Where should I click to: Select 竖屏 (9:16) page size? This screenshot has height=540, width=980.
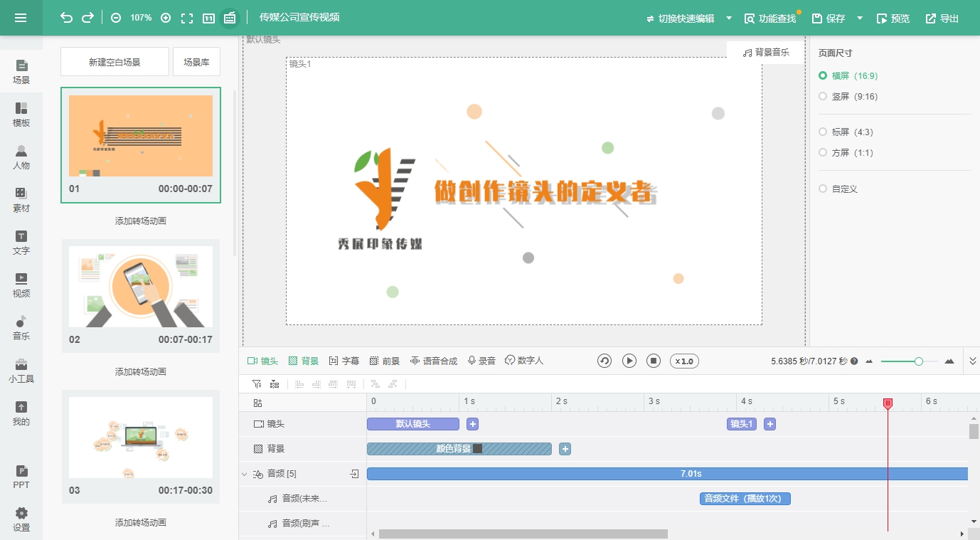848,97
